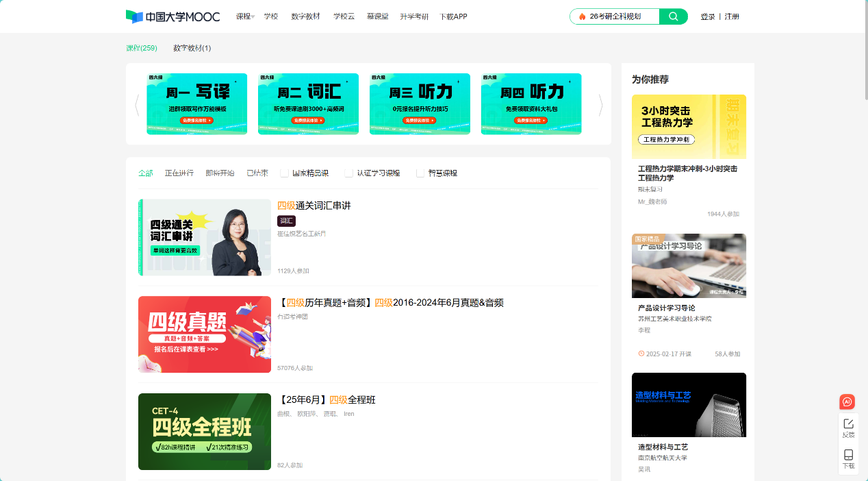Open the 四级真题 course thumbnail
Image resolution: width=868 pixels, height=481 pixels.
click(204, 334)
